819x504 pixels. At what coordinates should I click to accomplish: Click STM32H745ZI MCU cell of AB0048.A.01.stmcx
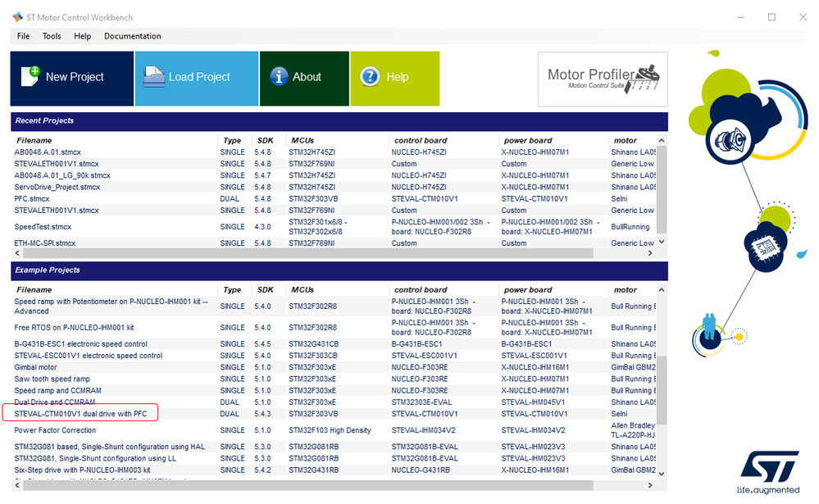click(312, 152)
